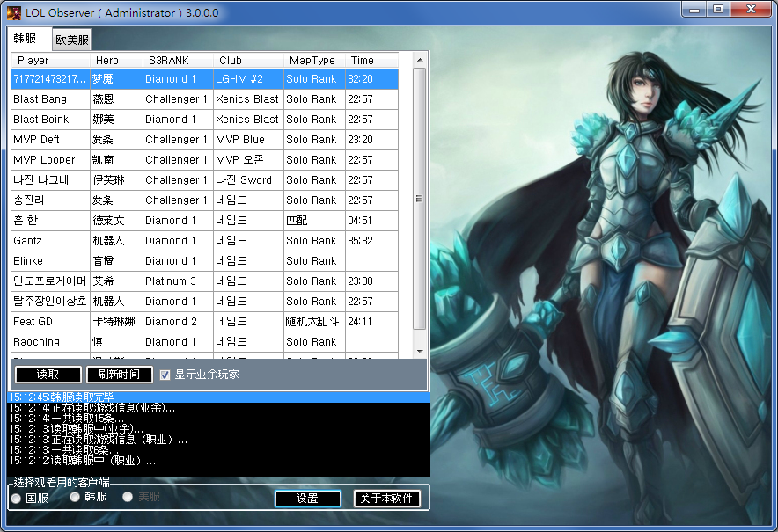Image resolution: width=778 pixels, height=532 pixels.
Task: Click the list scrollbar up arrow
Action: pos(420,60)
